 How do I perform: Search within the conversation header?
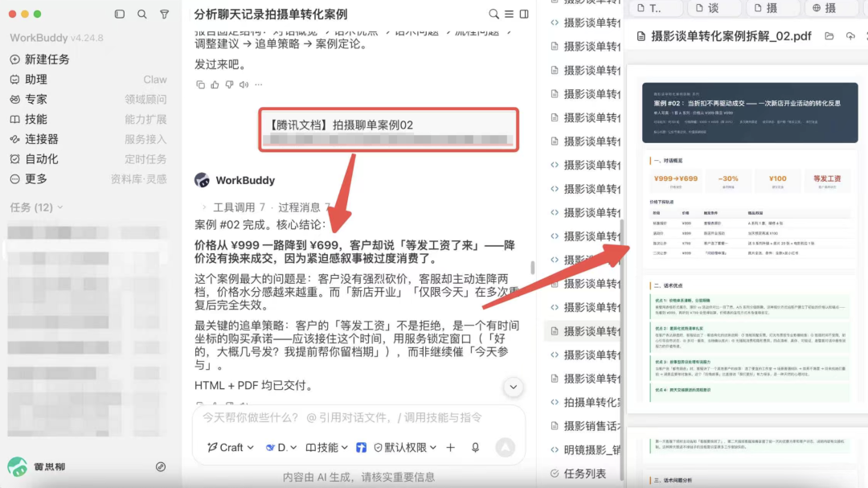click(x=493, y=14)
